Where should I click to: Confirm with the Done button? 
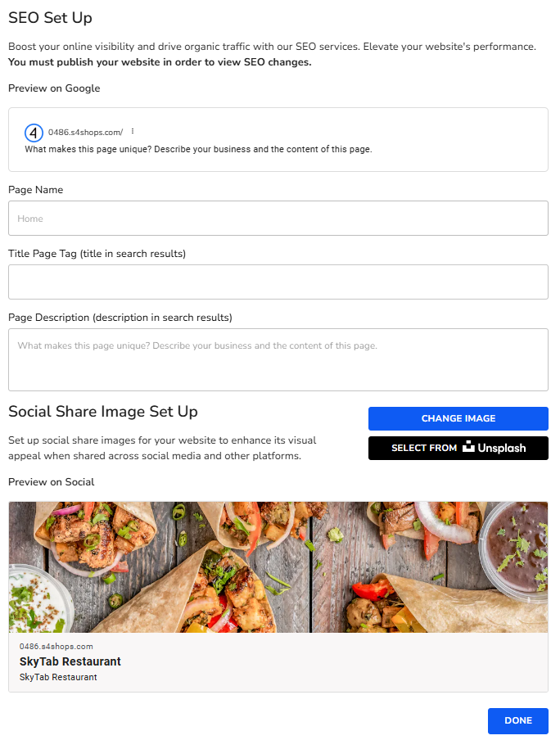click(517, 720)
